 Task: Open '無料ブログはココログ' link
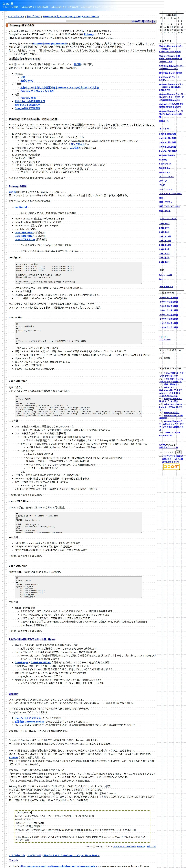point(169,447)
